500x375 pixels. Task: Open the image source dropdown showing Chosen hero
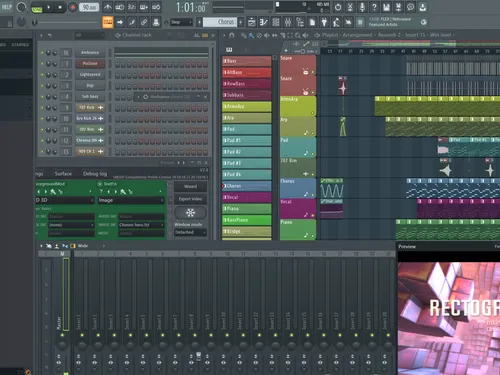pos(141,225)
